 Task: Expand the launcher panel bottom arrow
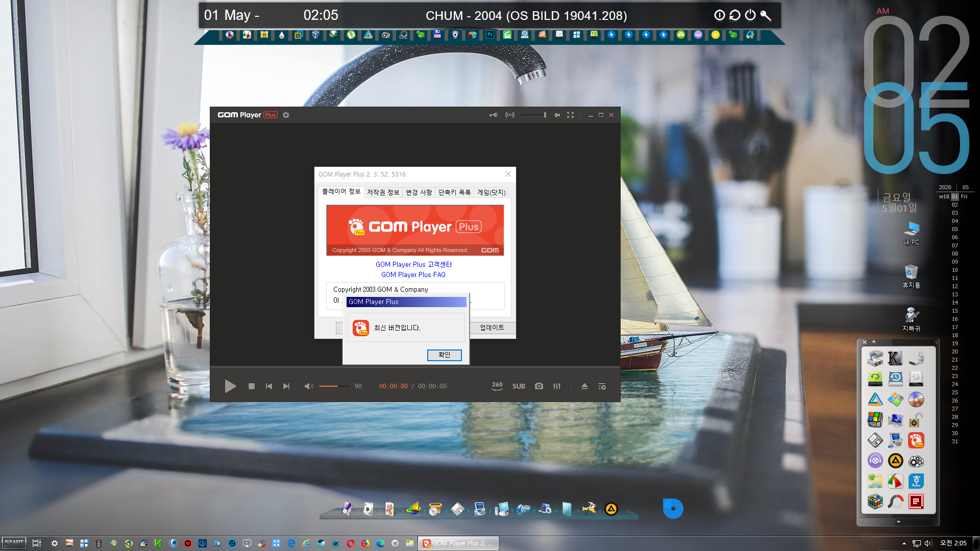[x=898, y=522]
